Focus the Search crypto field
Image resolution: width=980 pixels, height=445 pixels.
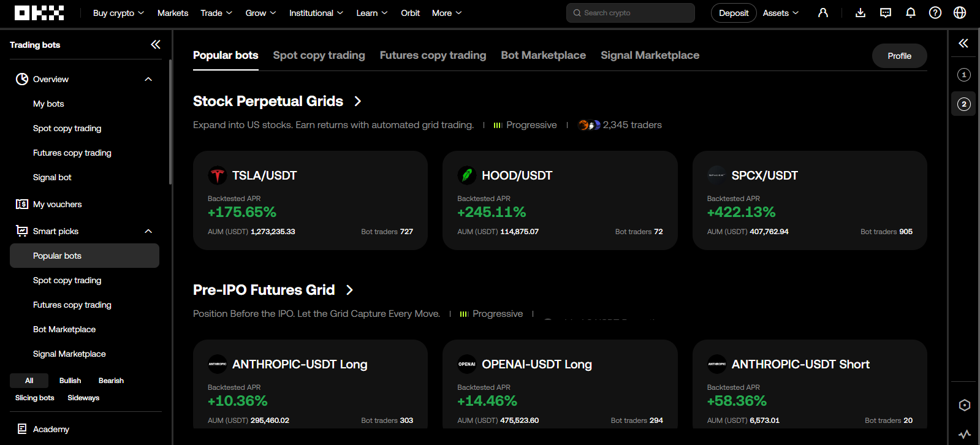click(x=631, y=13)
